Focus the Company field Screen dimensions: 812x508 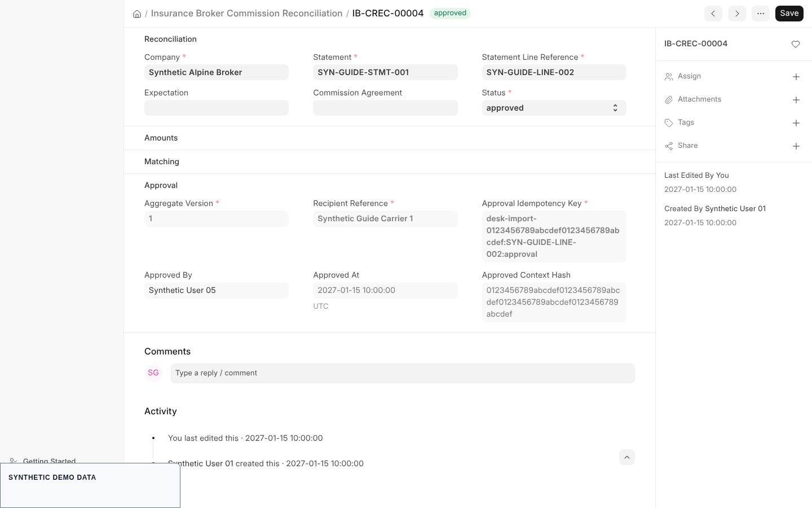(217, 72)
